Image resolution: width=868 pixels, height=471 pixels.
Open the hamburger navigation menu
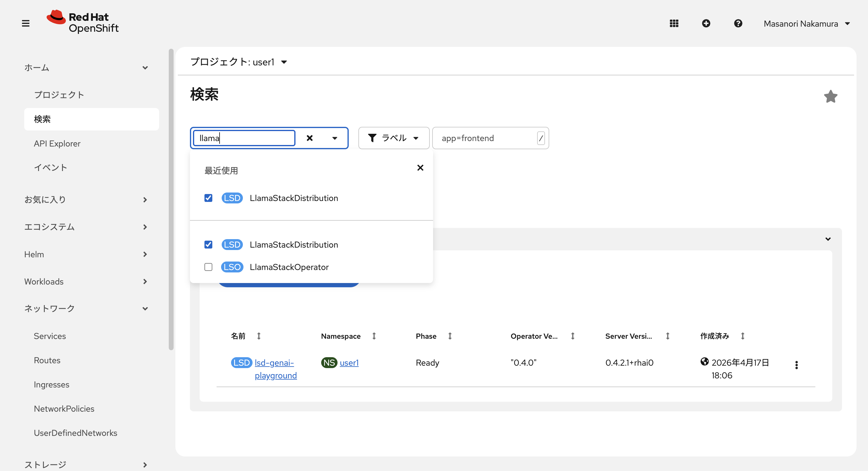click(26, 23)
